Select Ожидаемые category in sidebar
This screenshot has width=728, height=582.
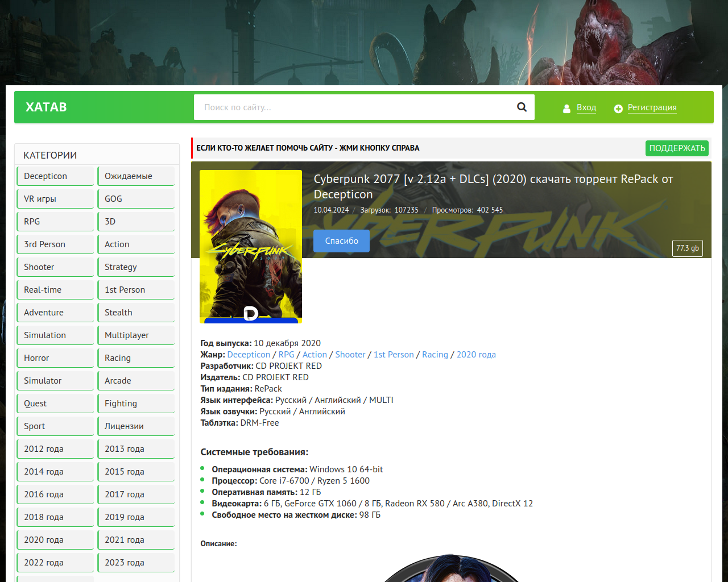point(136,176)
